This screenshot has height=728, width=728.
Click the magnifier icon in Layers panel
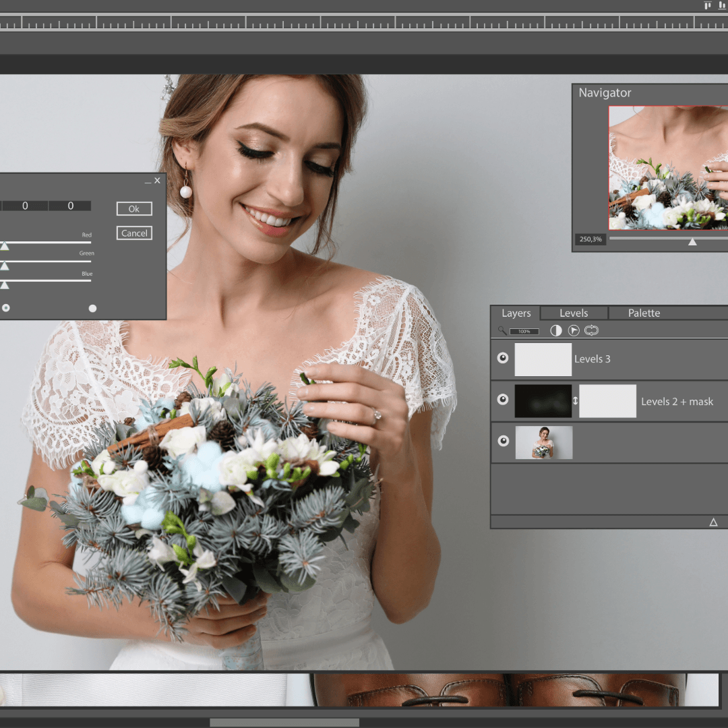(502, 331)
